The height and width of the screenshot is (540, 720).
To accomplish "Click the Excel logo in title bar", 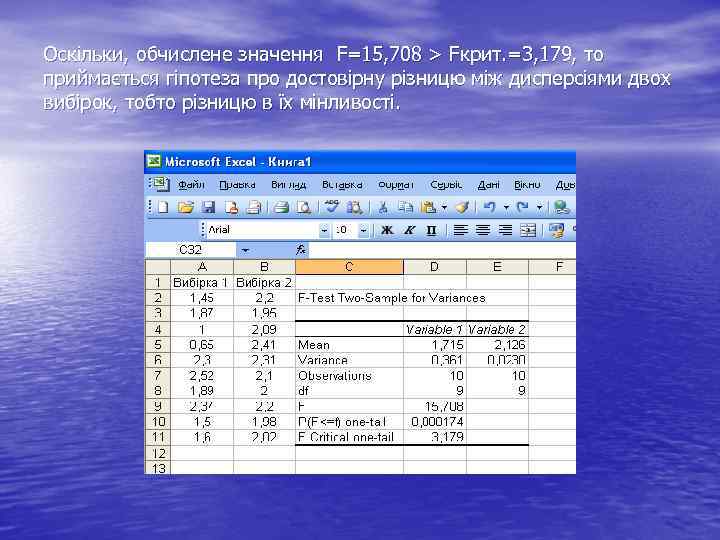I will click(154, 162).
